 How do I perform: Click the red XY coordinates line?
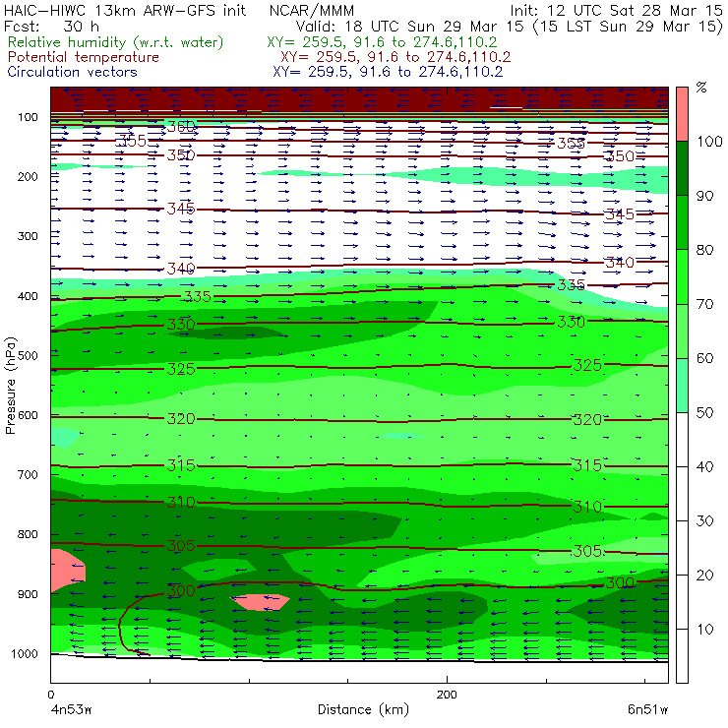[x=395, y=57]
